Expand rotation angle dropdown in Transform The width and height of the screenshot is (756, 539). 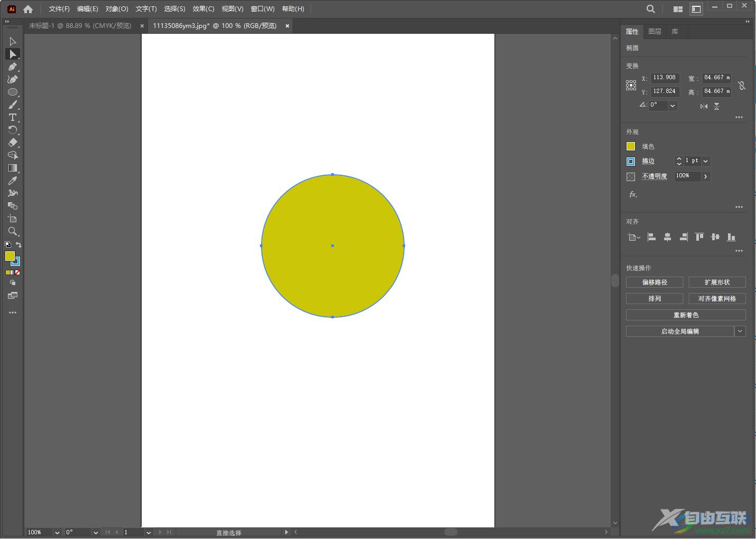click(x=673, y=106)
